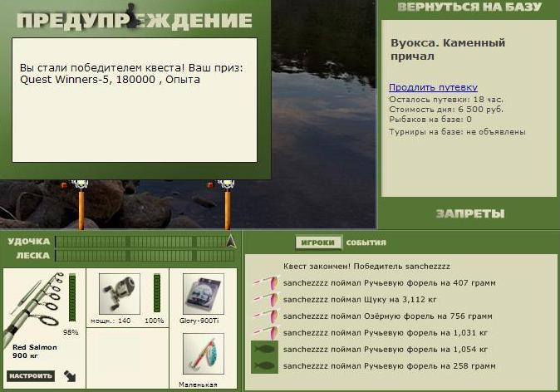This screenshot has width=560, height=392.
Task: Switch to the Игроки tab
Action: tap(318, 243)
